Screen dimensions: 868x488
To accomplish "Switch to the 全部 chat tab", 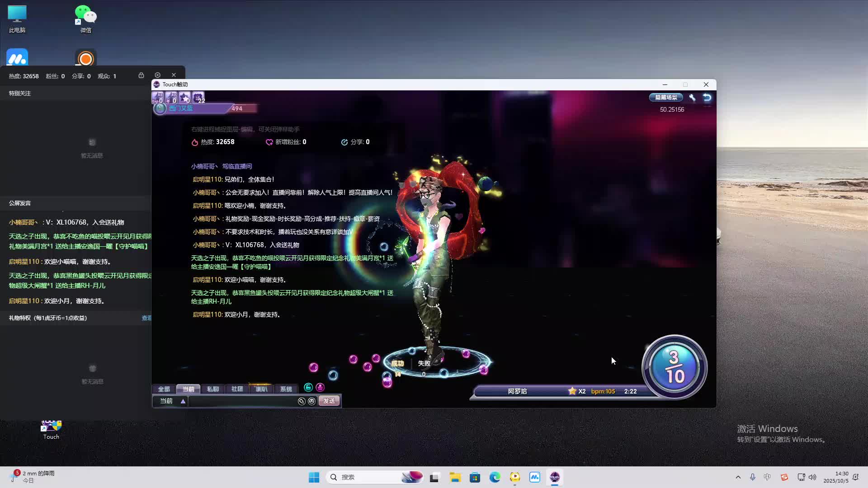I will [164, 389].
